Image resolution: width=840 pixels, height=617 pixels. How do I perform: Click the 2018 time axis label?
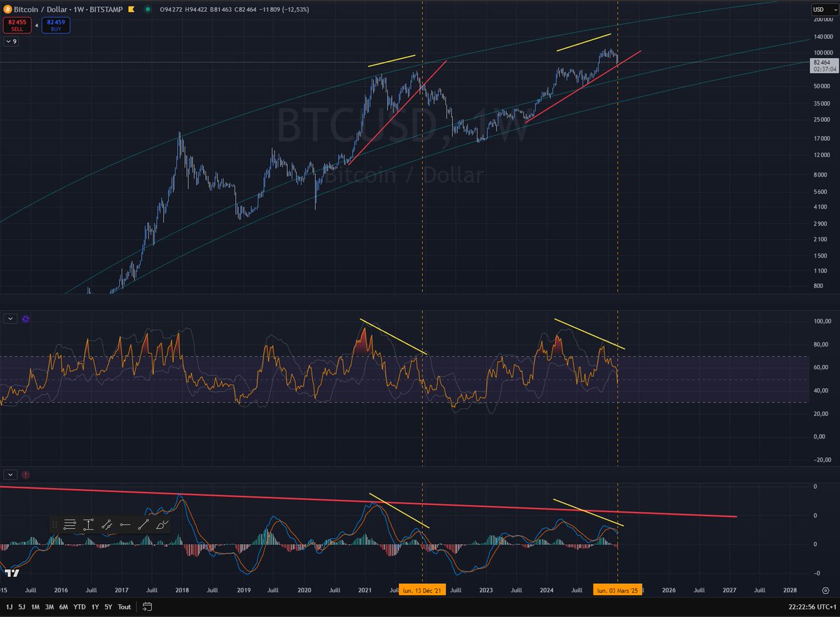click(x=181, y=590)
